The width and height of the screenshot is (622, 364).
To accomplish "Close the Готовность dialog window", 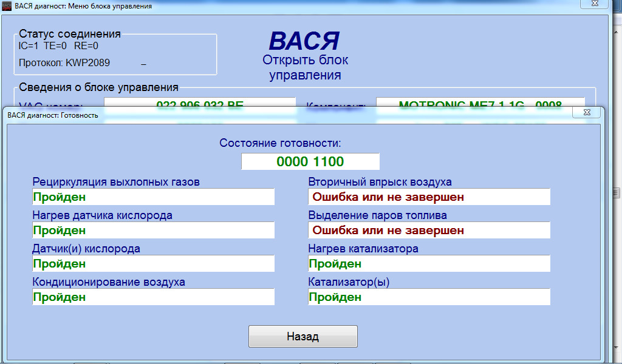I will point(586,113).
